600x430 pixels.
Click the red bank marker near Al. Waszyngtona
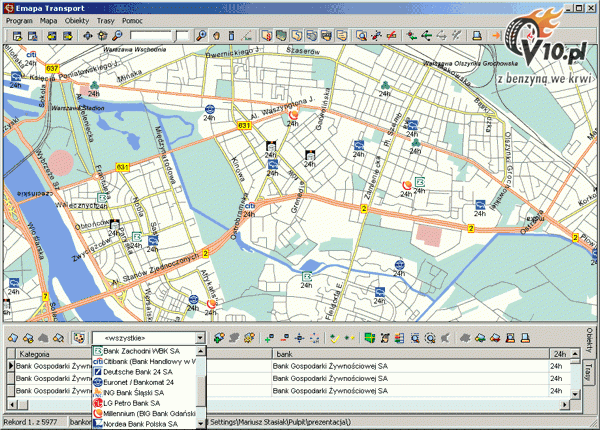click(x=293, y=116)
